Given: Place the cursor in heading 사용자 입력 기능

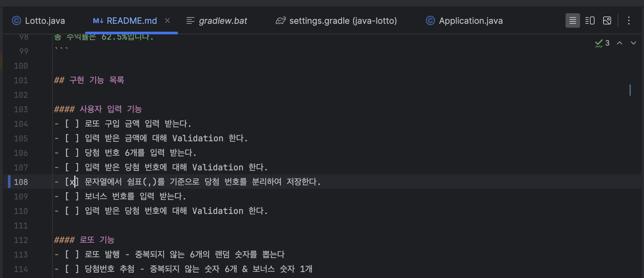Looking at the screenshot, I should [x=111, y=109].
